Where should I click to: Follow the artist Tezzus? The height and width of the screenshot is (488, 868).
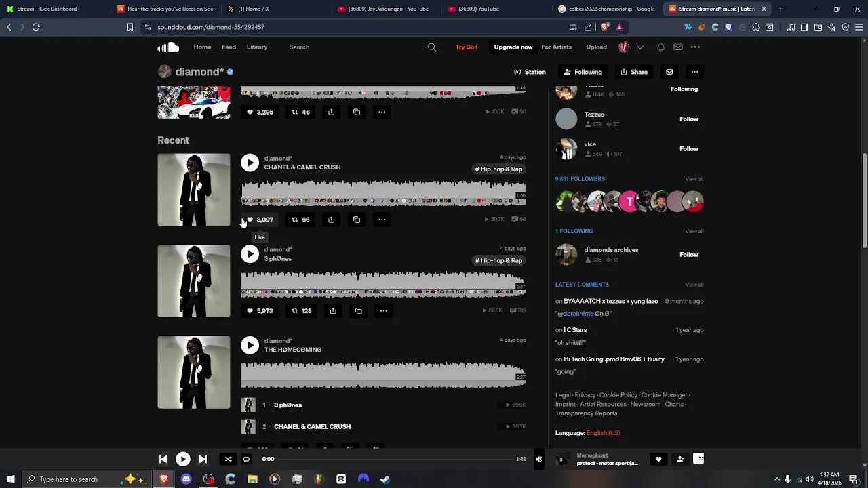coord(689,119)
